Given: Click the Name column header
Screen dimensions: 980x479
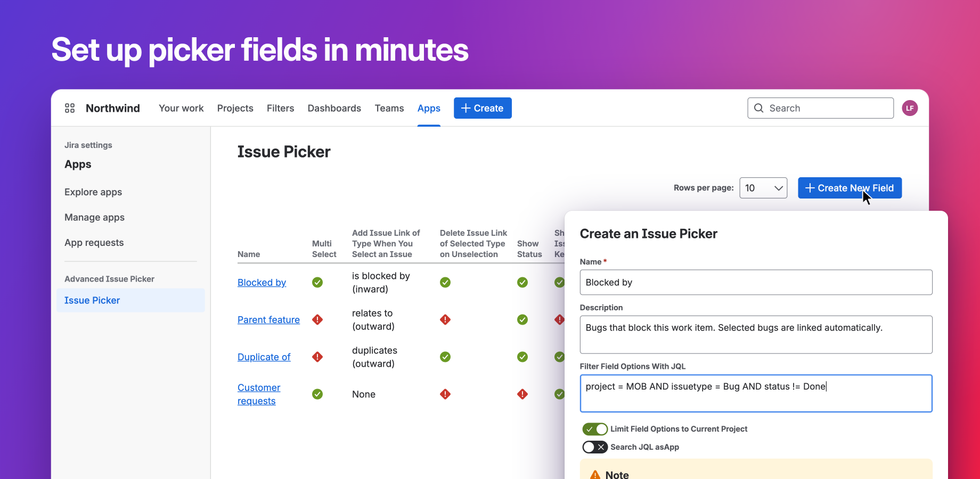Looking at the screenshot, I should 249,254.
